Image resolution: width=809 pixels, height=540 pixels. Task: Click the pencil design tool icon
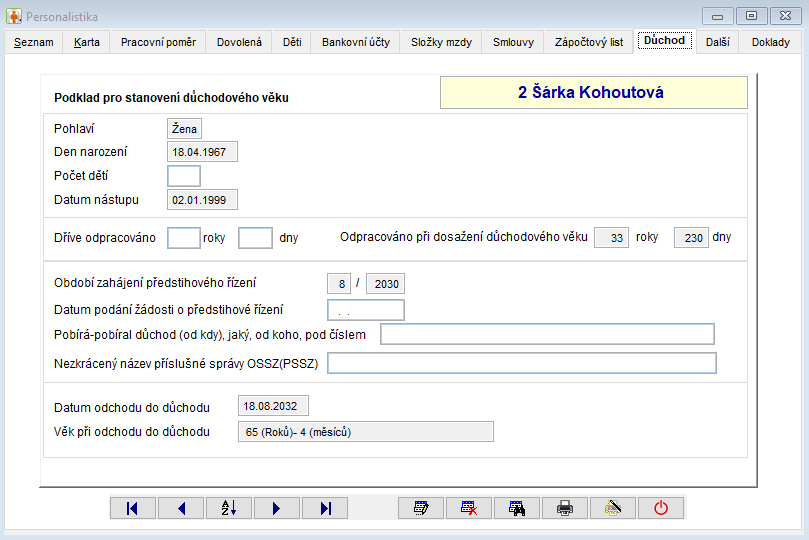[x=613, y=508]
